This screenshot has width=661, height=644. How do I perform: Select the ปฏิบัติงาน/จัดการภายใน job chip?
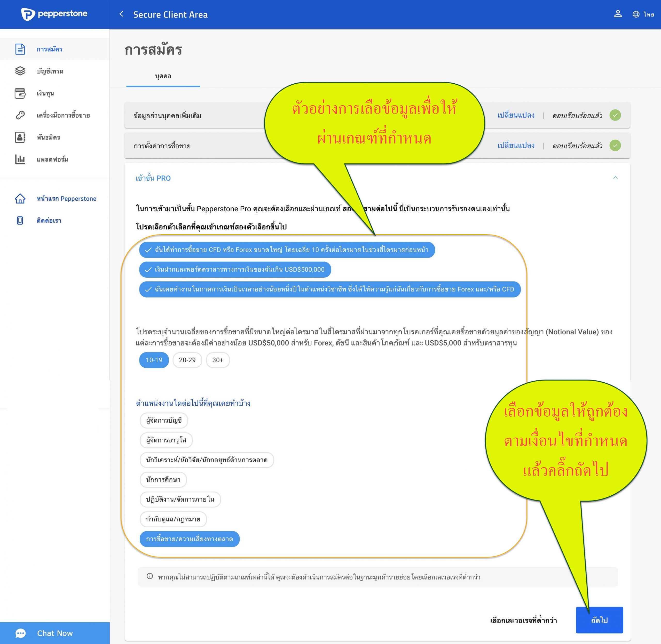[x=180, y=499]
